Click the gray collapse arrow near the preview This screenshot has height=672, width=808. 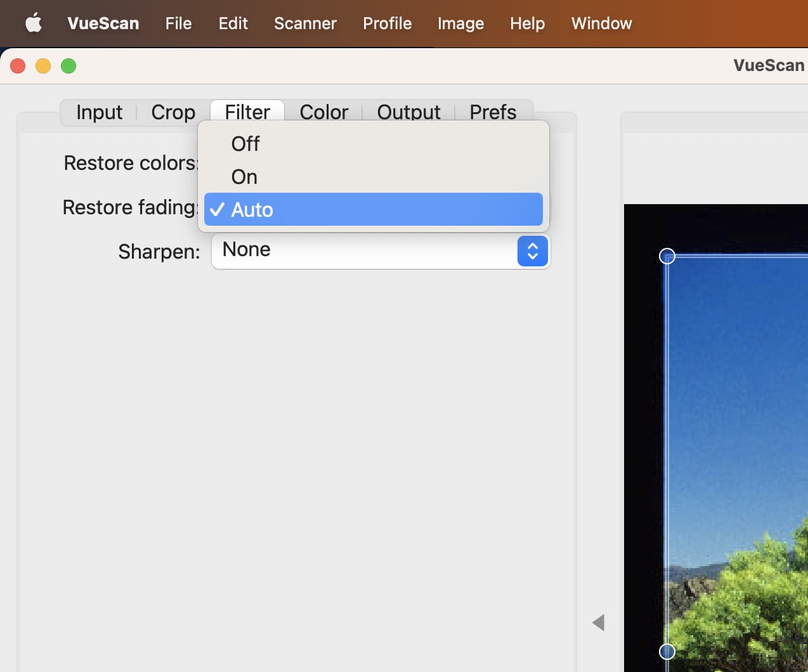(598, 623)
